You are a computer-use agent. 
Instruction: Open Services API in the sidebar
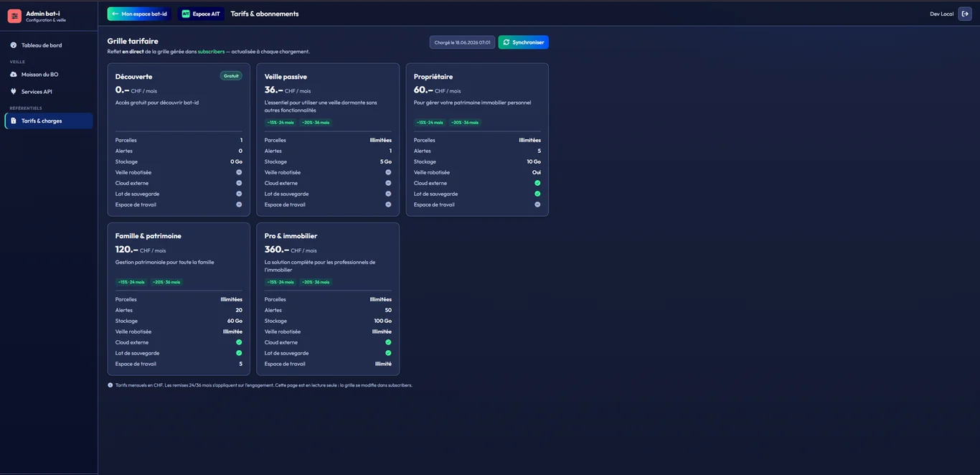[x=49, y=92]
